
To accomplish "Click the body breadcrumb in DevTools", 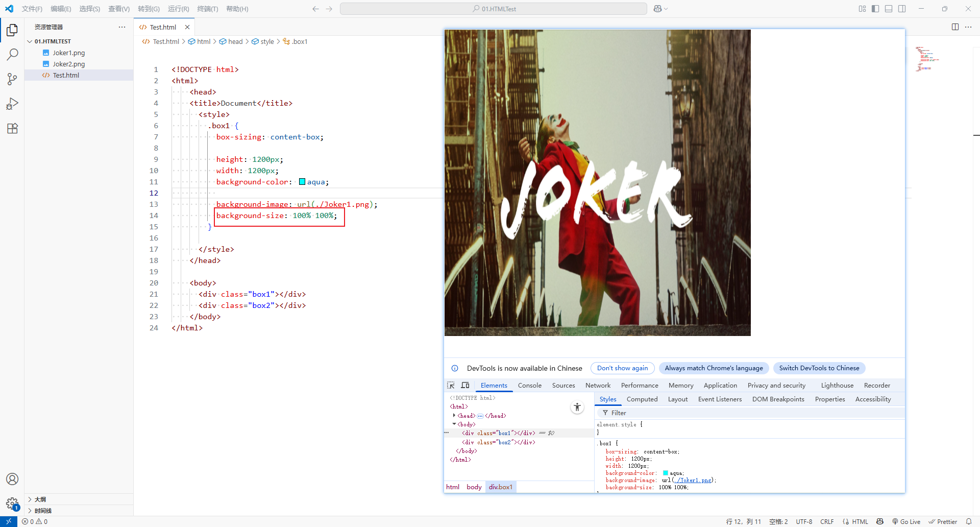I will coord(474,487).
